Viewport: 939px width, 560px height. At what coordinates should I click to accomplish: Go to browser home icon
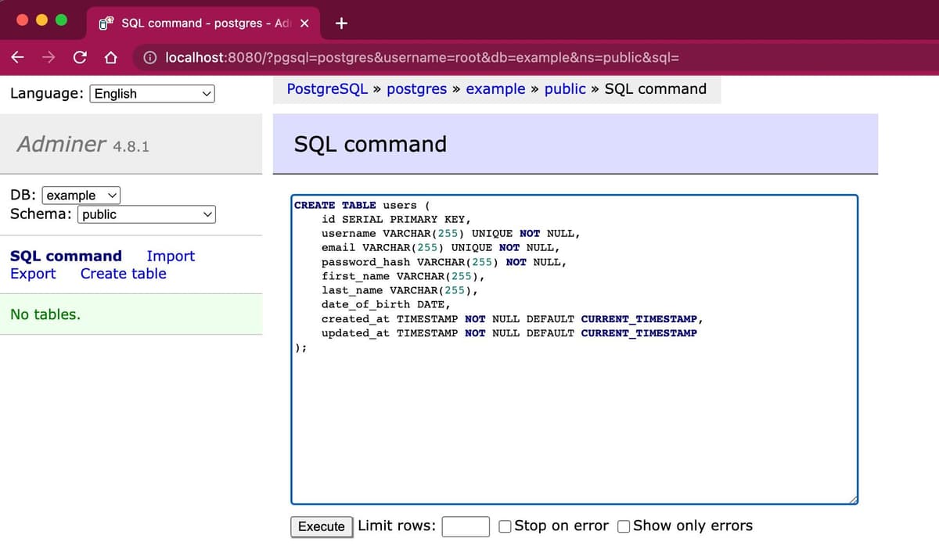coord(110,58)
